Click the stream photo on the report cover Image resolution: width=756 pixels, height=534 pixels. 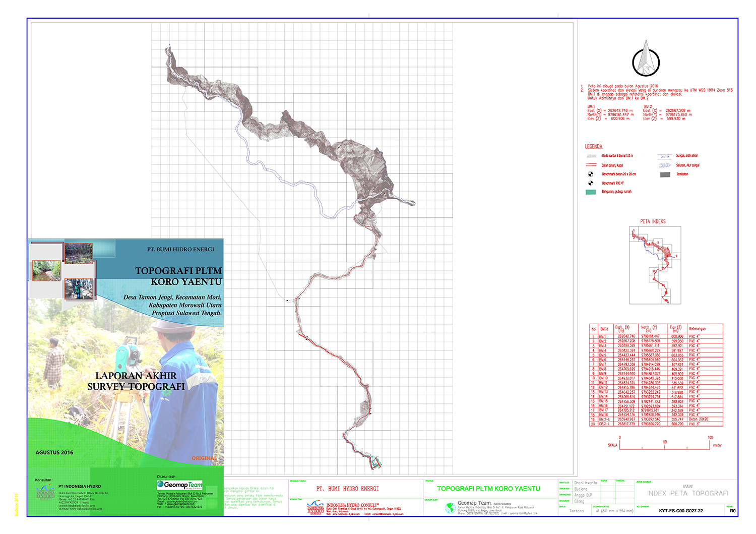coord(46,271)
